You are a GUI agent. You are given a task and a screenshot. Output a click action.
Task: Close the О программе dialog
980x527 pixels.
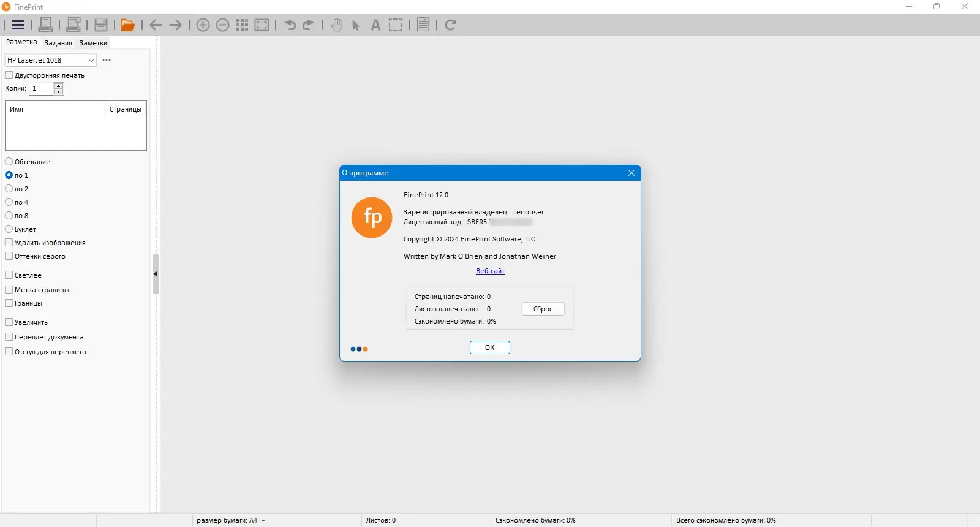(x=631, y=173)
